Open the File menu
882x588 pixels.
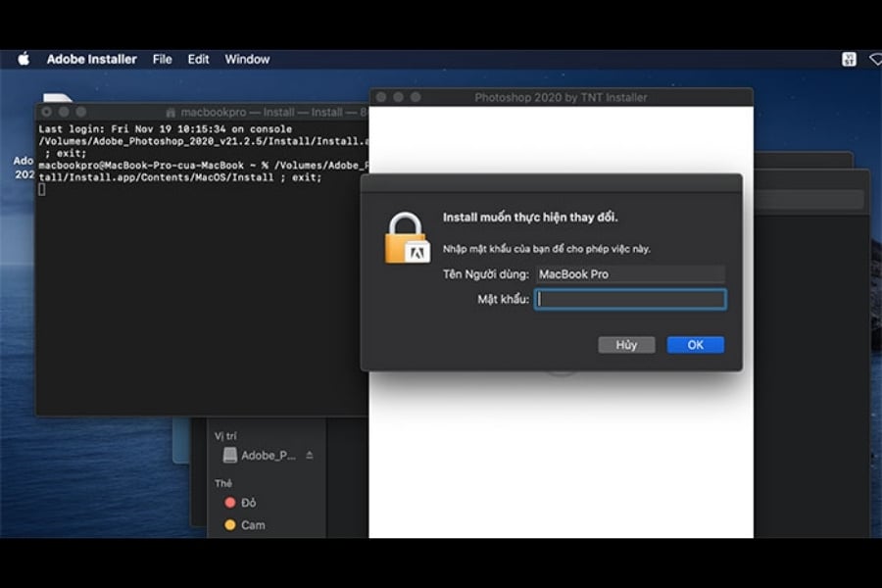pos(163,59)
